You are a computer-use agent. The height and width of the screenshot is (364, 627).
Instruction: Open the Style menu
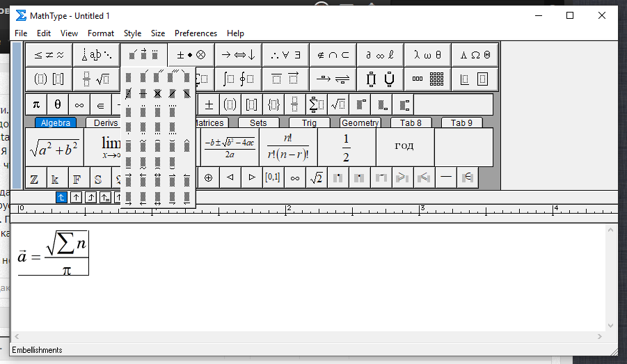[132, 33]
